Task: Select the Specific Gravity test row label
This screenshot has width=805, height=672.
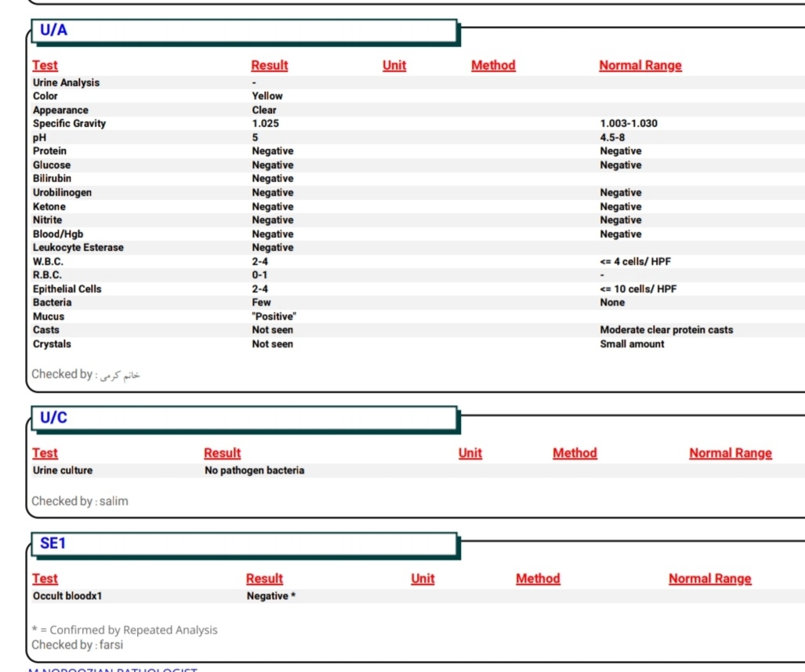Action: [x=69, y=124]
